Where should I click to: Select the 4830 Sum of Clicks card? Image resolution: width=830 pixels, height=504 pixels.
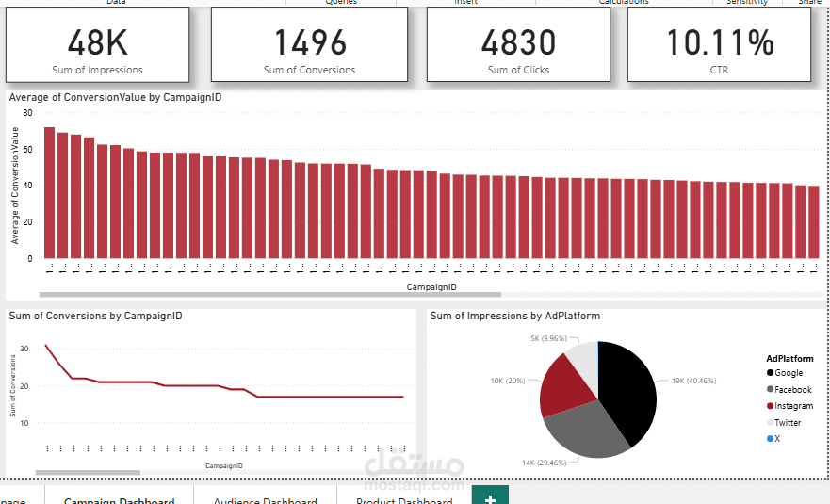tap(518, 44)
